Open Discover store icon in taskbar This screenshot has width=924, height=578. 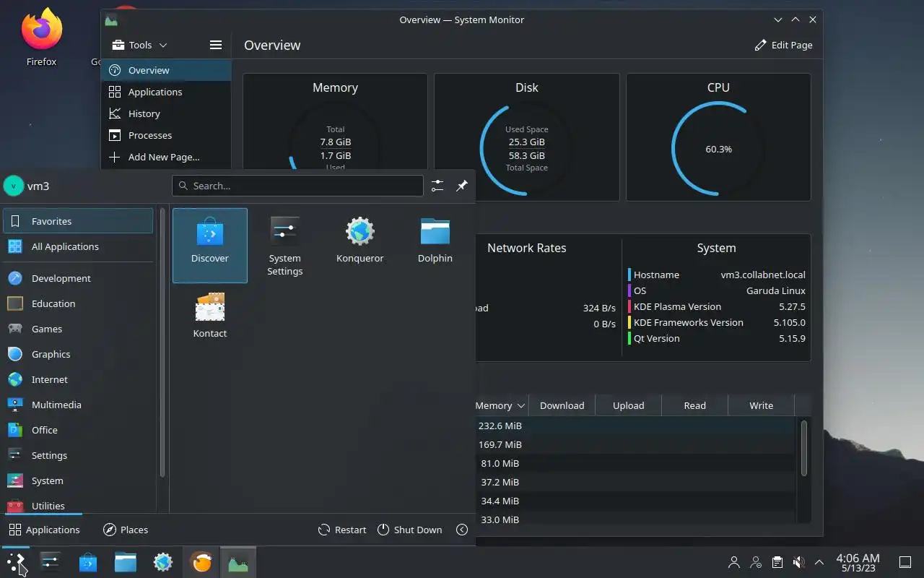88,562
